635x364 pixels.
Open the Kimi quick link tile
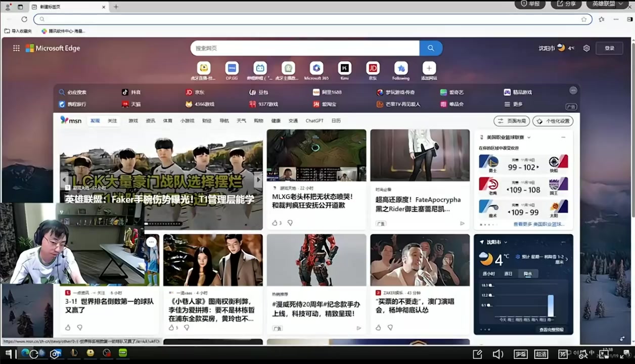click(x=344, y=71)
